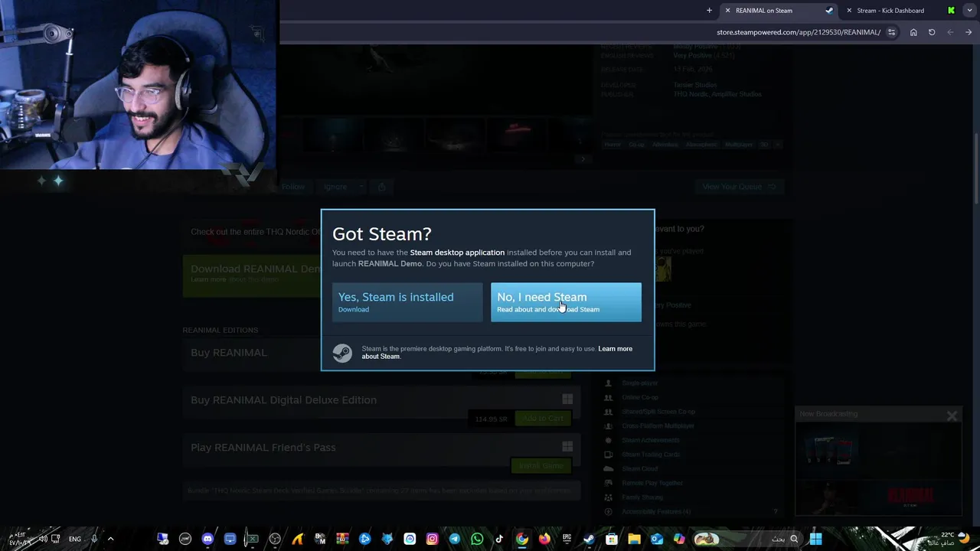Open Microsoft Store from the taskbar
This screenshot has height=551, width=980.
point(612,539)
